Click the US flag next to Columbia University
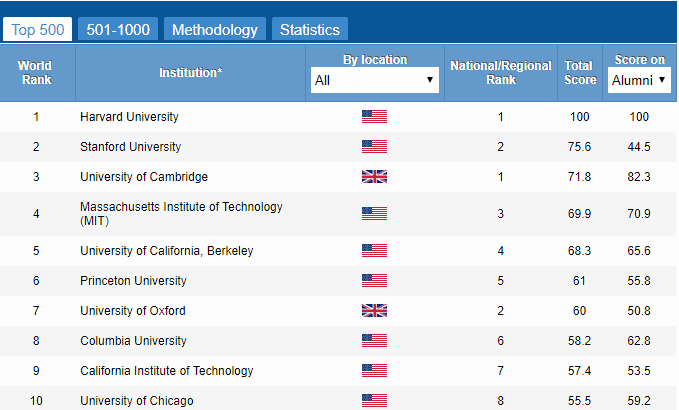Screen dimensions: 679x410 point(374,341)
